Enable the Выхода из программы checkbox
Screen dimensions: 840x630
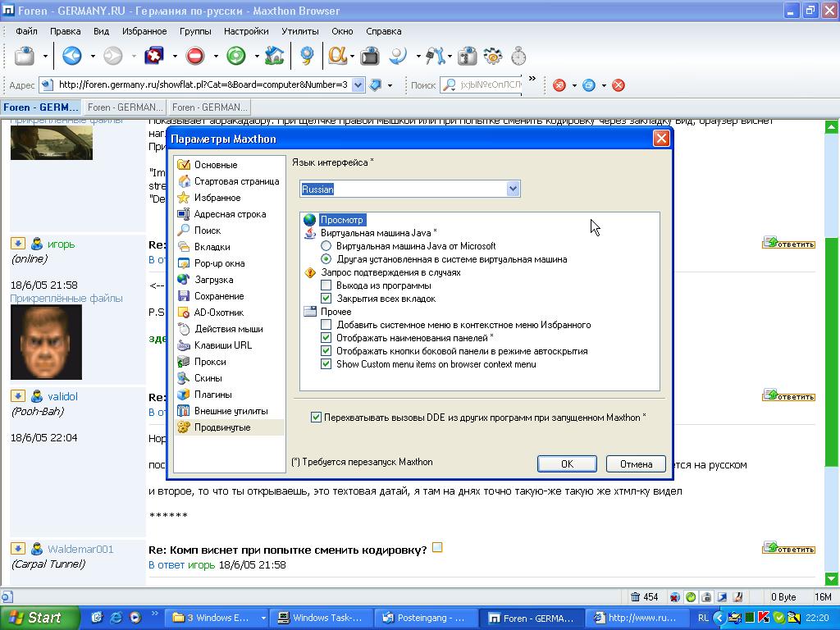pos(326,285)
